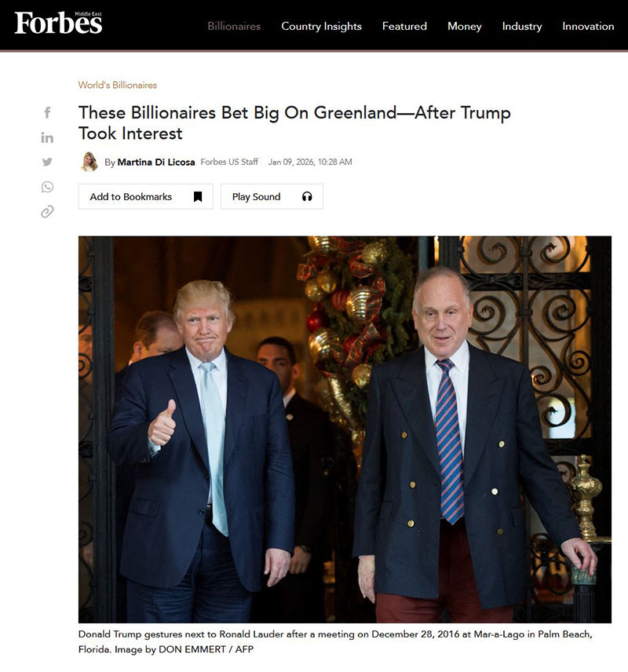This screenshot has width=628, height=672.
Task: Select Innovation in navigation bar
Action: point(588,26)
